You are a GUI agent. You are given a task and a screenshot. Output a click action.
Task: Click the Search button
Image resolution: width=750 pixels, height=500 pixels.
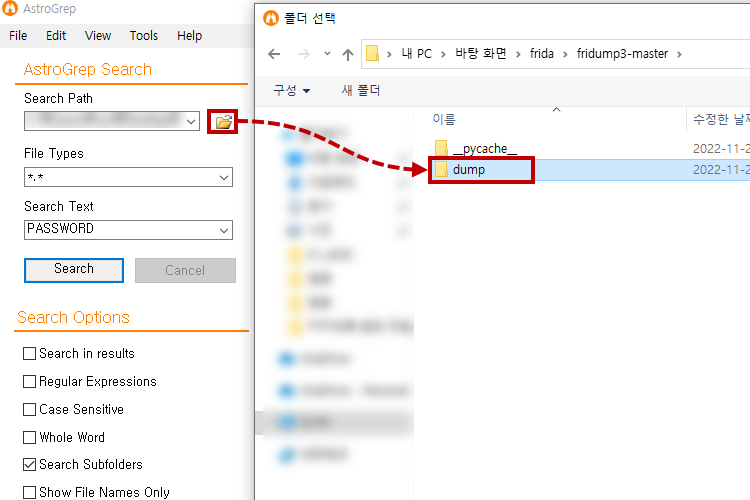(74, 270)
